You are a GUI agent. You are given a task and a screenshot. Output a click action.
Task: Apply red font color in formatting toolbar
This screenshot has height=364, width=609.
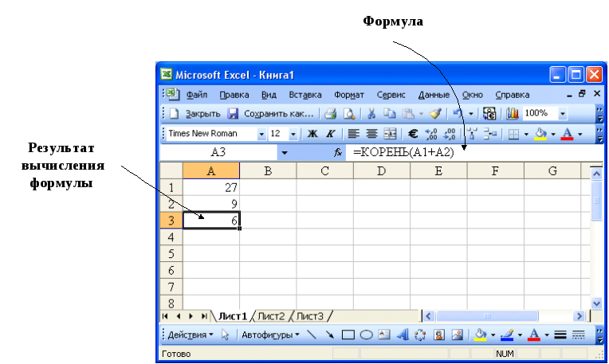tap(567, 134)
